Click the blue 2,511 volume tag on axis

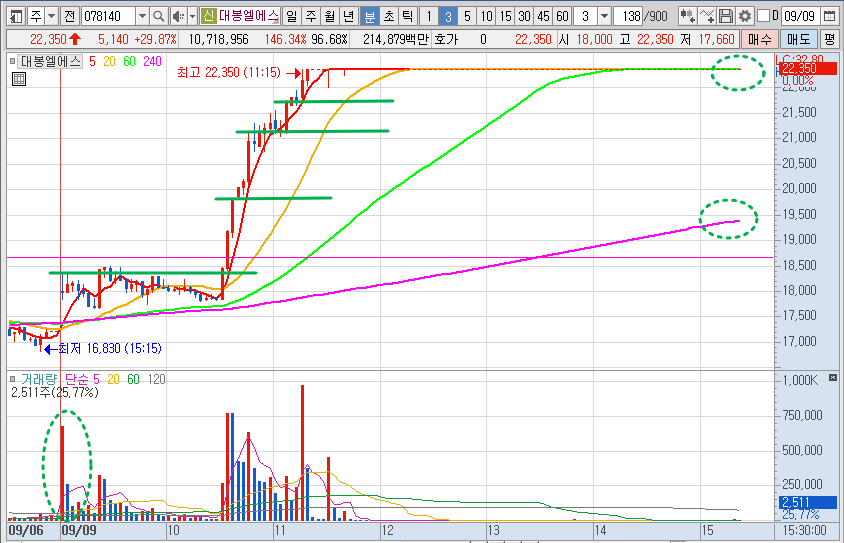pyautogui.click(x=807, y=503)
